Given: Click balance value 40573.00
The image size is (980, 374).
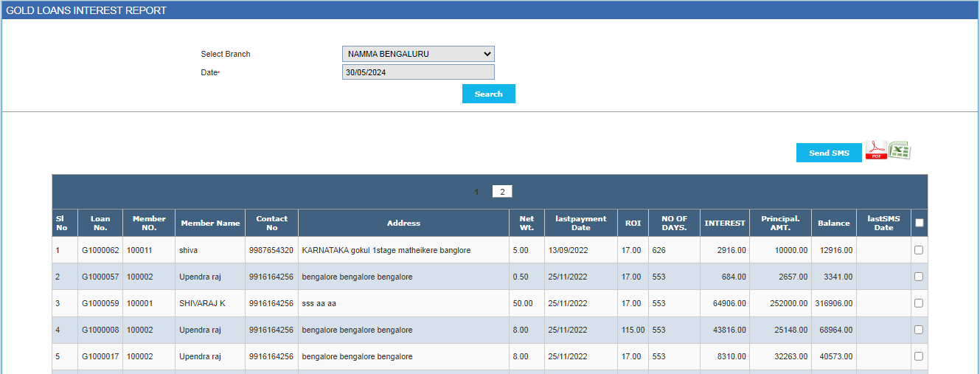Looking at the screenshot, I should pyautogui.click(x=836, y=356).
